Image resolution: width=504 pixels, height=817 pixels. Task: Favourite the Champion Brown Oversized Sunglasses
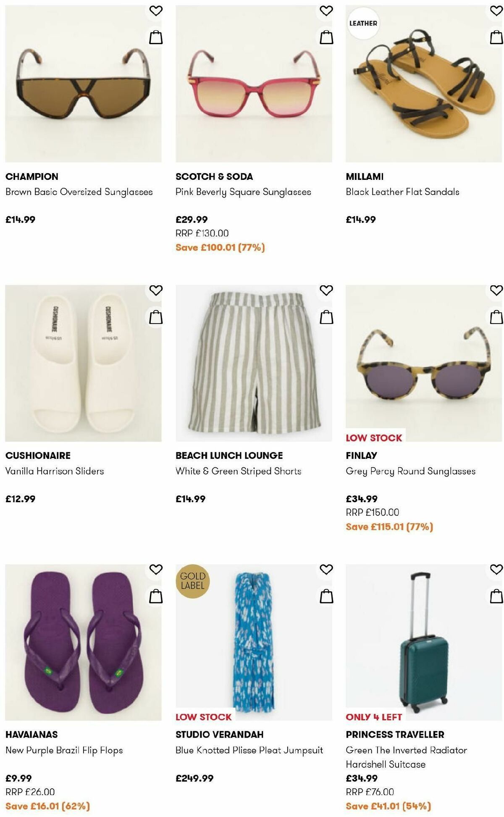[155, 12]
